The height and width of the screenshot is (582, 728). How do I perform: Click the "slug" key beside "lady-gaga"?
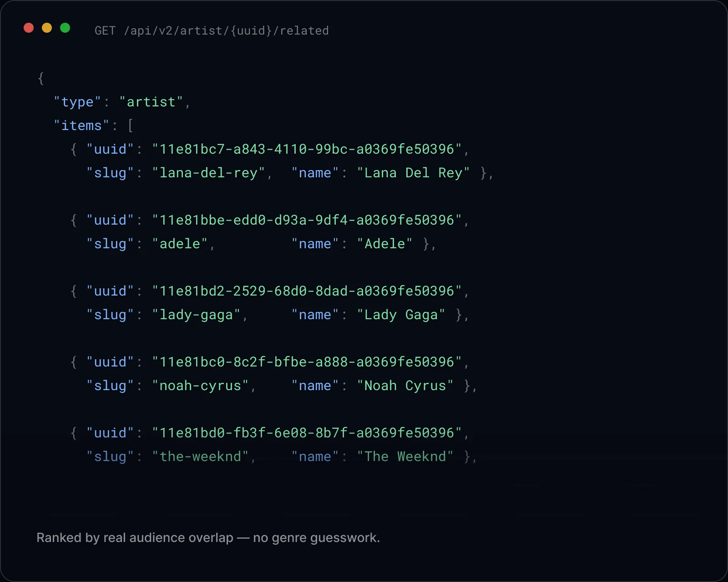click(x=110, y=315)
